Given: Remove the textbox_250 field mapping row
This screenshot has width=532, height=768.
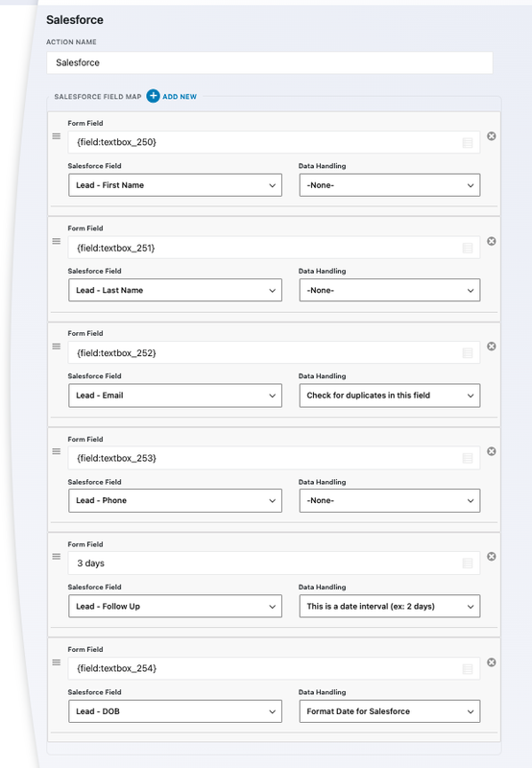Looking at the screenshot, I should [x=492, y=136].
